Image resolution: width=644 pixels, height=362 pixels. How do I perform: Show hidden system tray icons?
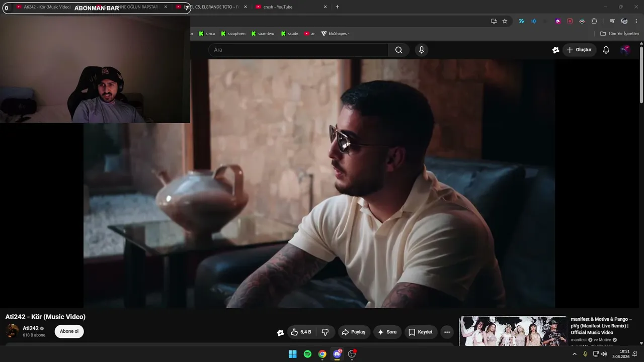coord(575,354)
